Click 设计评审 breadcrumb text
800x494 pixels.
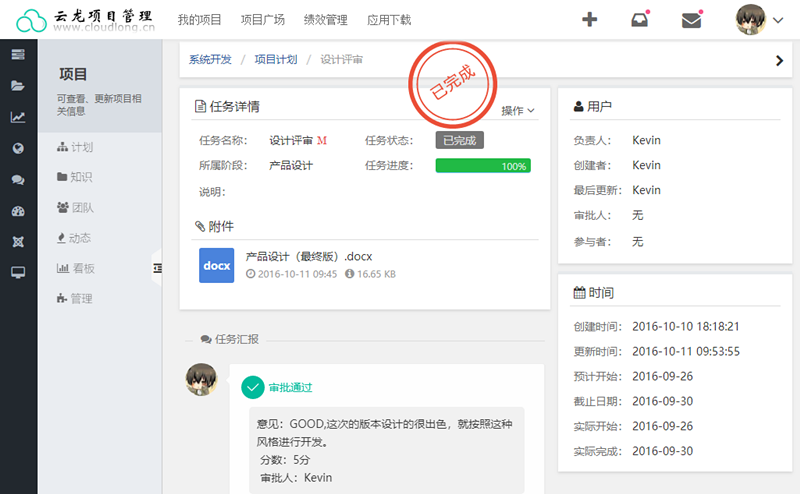coord(341,60)
